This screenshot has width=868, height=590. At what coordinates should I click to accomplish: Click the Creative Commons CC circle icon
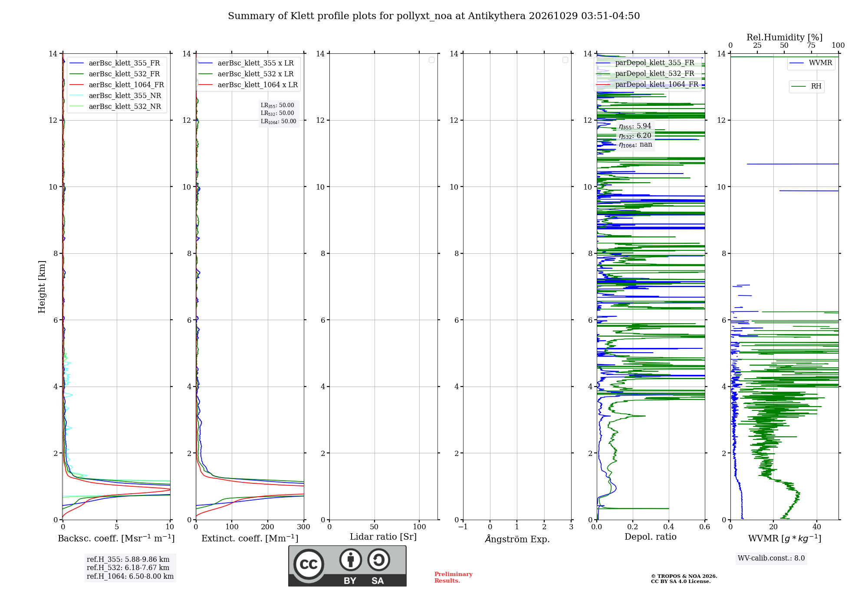click(x=309, y=564)
